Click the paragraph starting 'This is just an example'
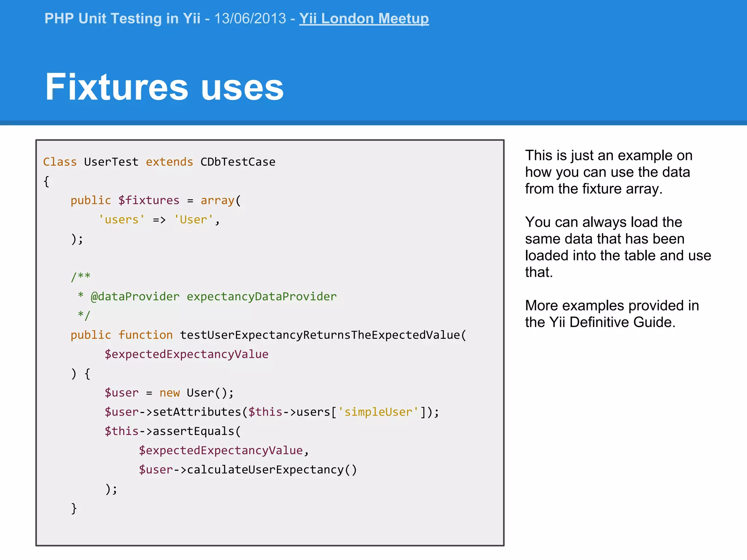 608,172
